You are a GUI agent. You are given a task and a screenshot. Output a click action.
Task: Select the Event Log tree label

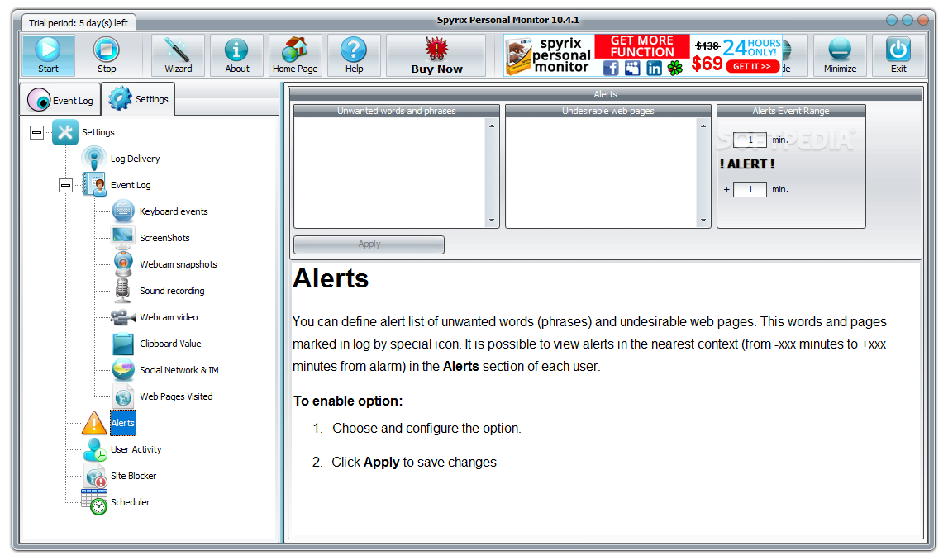click(x=131, y=186)
